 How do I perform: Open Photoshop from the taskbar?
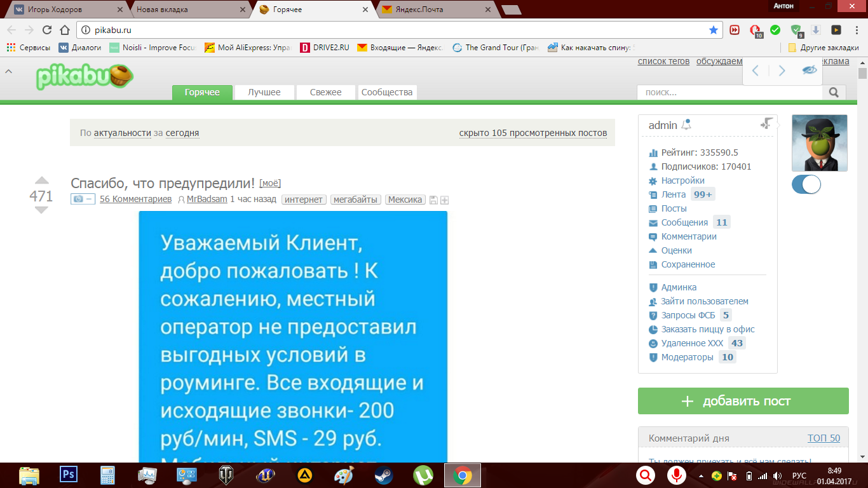point(68,475)
